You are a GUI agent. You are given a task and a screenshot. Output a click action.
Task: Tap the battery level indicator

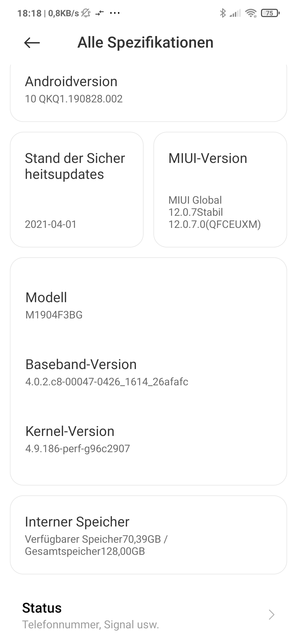coord(270,13)
